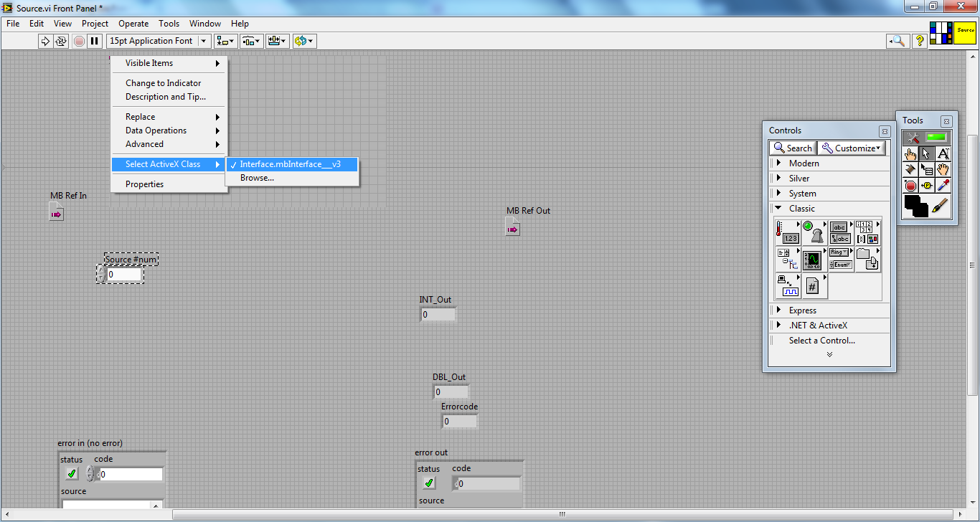Open the Resize Objects dropdown
This screenshot has height=522, width=980.
tap(278, 41)
